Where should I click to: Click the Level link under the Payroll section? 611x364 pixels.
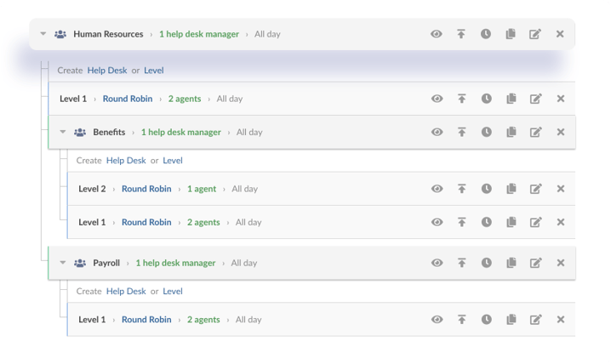pos(173,291)
